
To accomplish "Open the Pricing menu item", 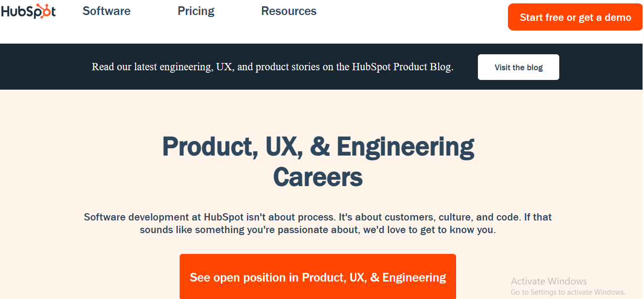I will (196, 11).
